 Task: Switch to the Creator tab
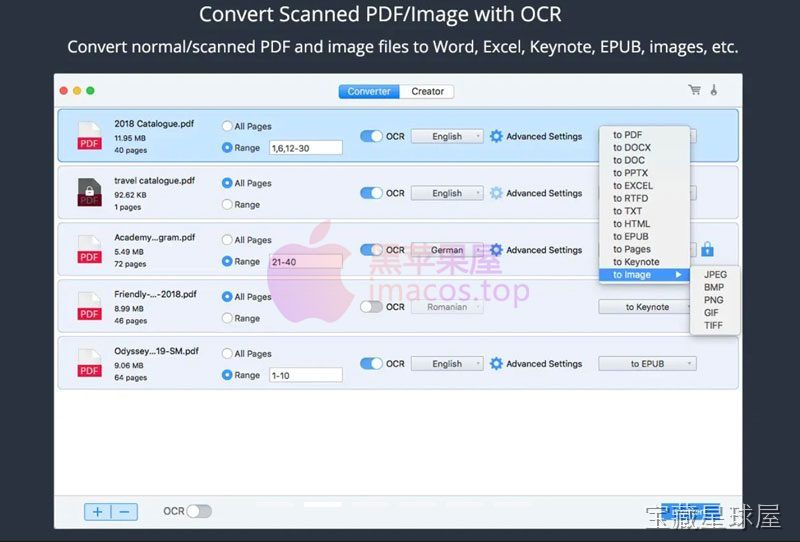427,91
